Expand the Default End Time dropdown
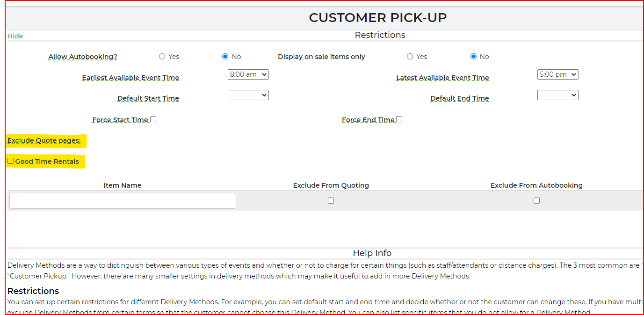Screen dimensions: 644x315 pos(558,95)
